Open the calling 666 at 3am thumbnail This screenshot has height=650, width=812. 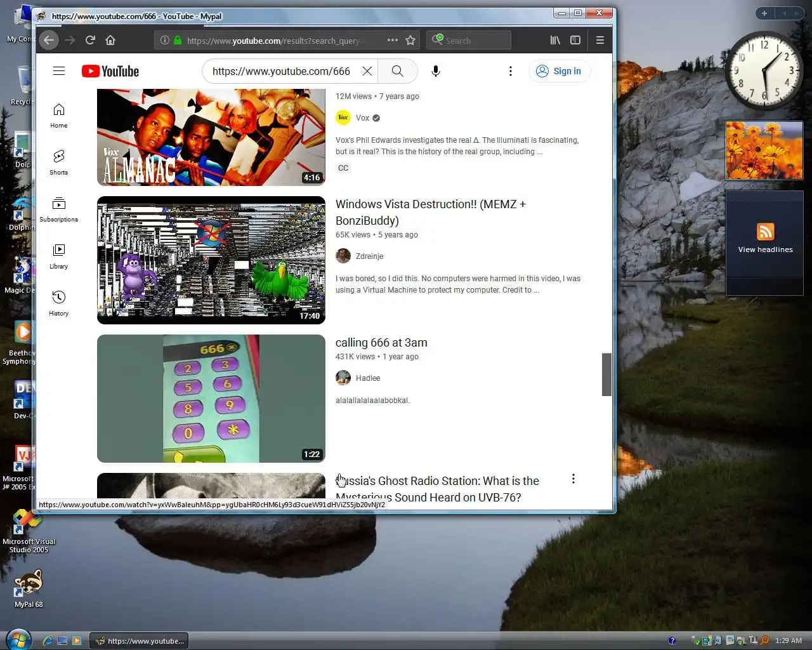click(211, 399)
